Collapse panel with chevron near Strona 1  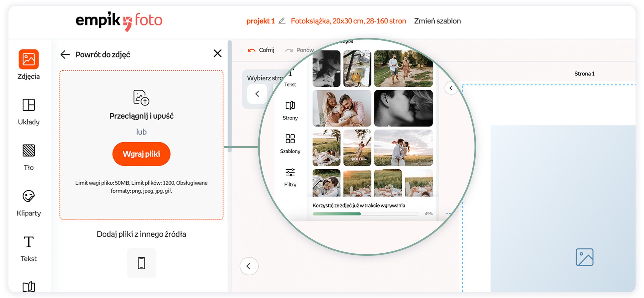451,88
